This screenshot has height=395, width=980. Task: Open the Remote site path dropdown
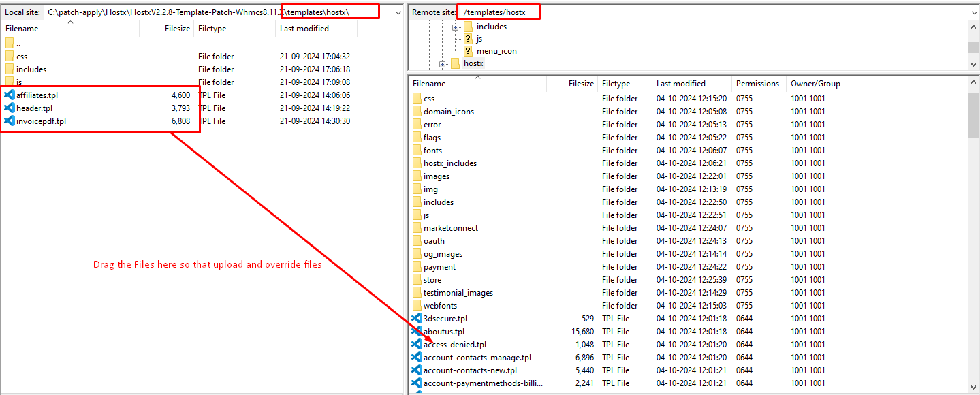(x=974, y=12)
